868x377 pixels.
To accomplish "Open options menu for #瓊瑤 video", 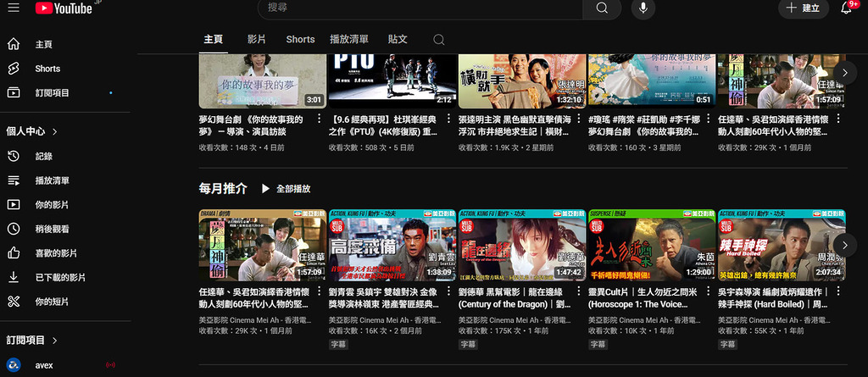I will coord(709,119).
